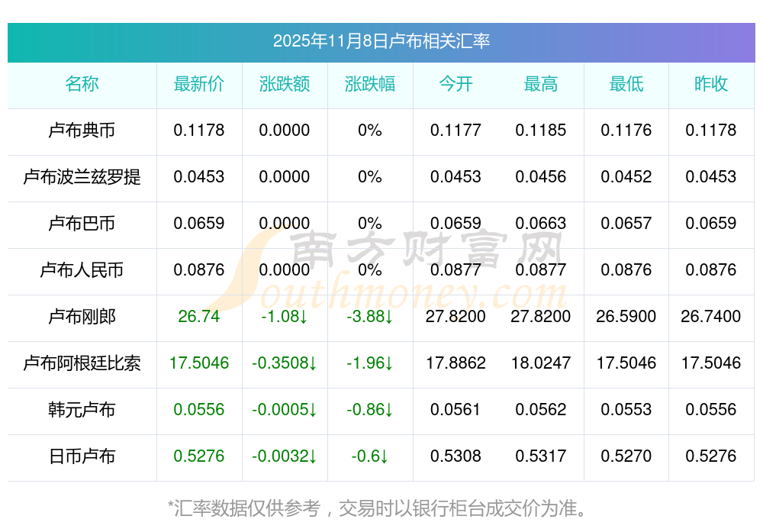The image size is (763, 532).
Task: Select the 昨收 column header
Action: pos(711,84)
